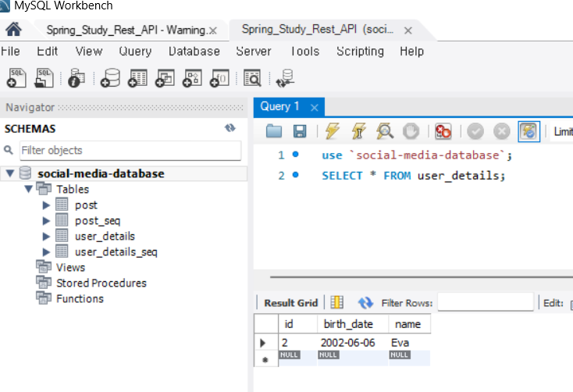Open script file in query editor
573x392 pixels.
[x=274, y=131]
